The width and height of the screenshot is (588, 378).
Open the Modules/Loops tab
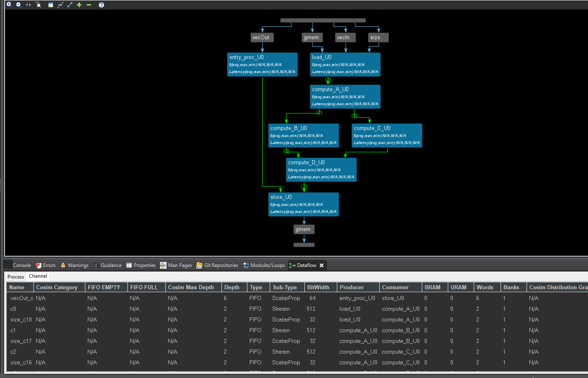pos(264,265)
